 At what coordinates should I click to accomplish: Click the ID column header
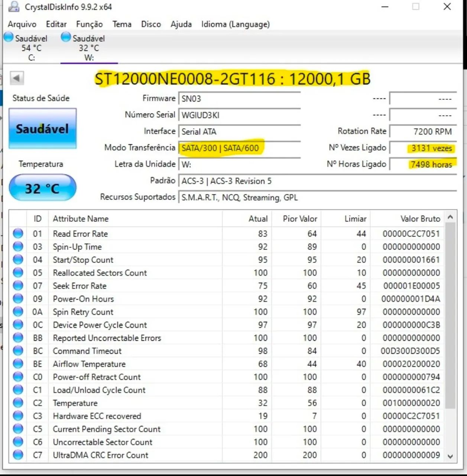click(x=38, y=219)
